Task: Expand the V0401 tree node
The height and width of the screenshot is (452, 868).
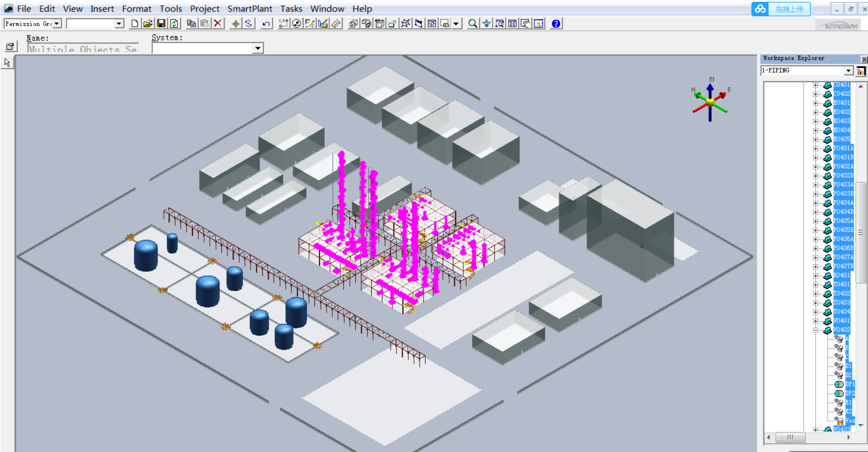Action: coord(815,321)
